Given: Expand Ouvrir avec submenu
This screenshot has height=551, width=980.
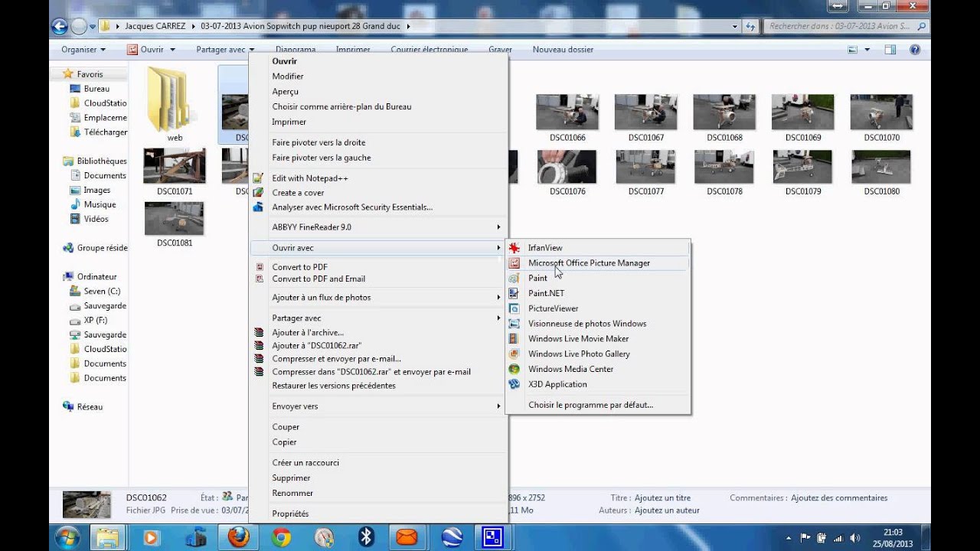Looking at the screenshot, I should tap(379, 248).
